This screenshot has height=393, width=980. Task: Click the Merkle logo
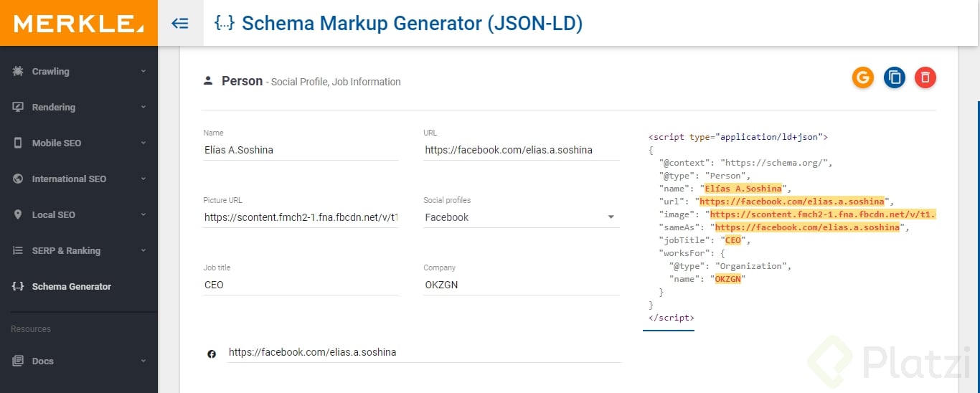coord(78,24)
